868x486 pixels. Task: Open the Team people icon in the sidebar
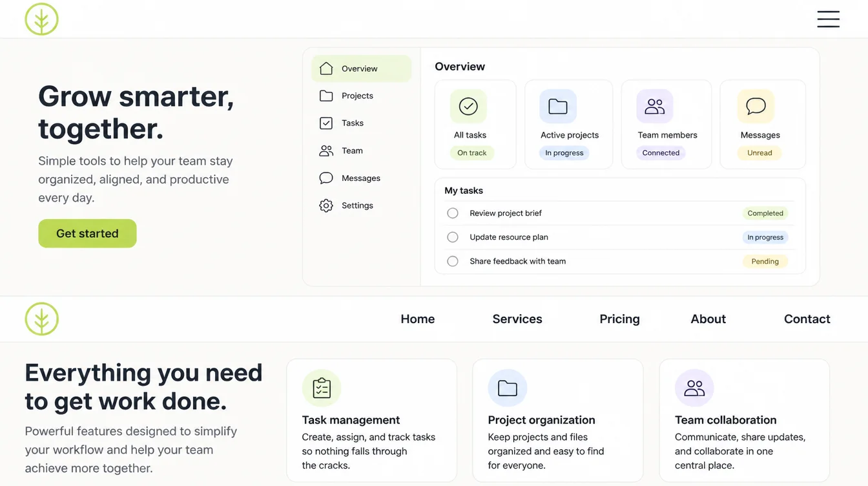[x=326, y=151]
